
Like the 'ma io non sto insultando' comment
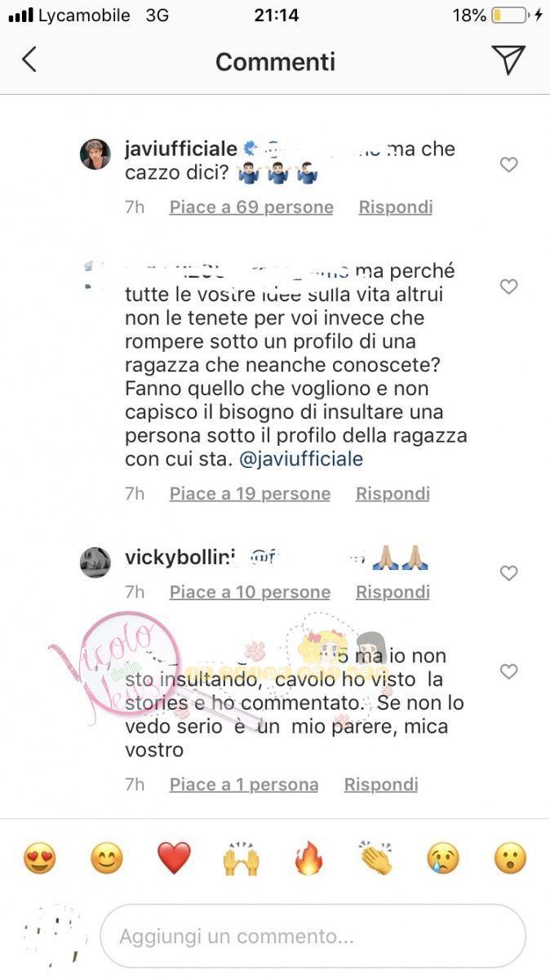(x=508, y=671)
